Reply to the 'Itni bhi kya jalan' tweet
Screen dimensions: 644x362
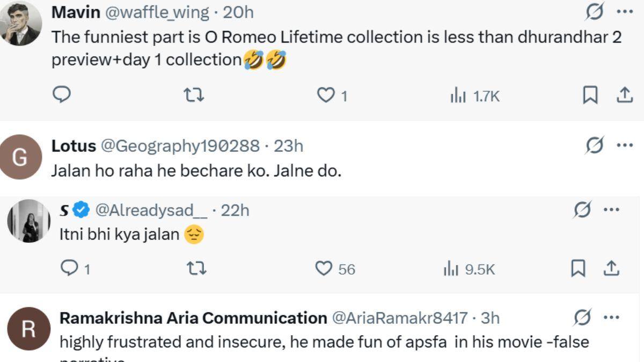click(x=75, y=268)
